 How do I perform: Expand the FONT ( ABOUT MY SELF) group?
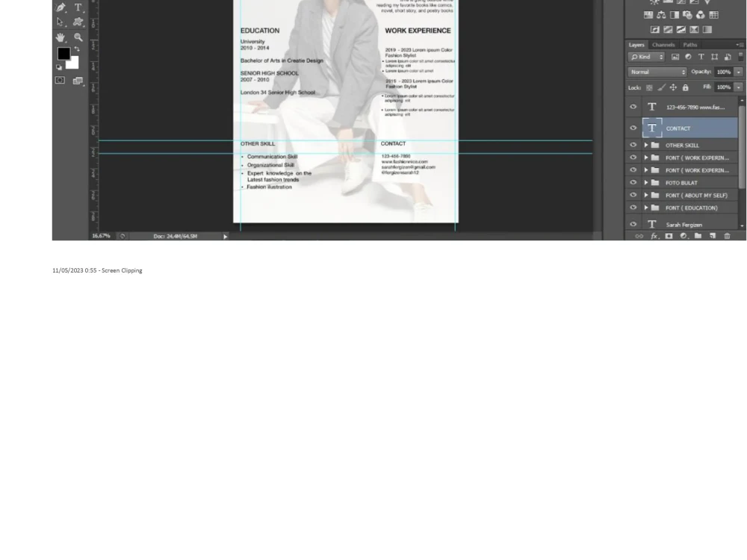pyautogui.click(x=646, y=195)
